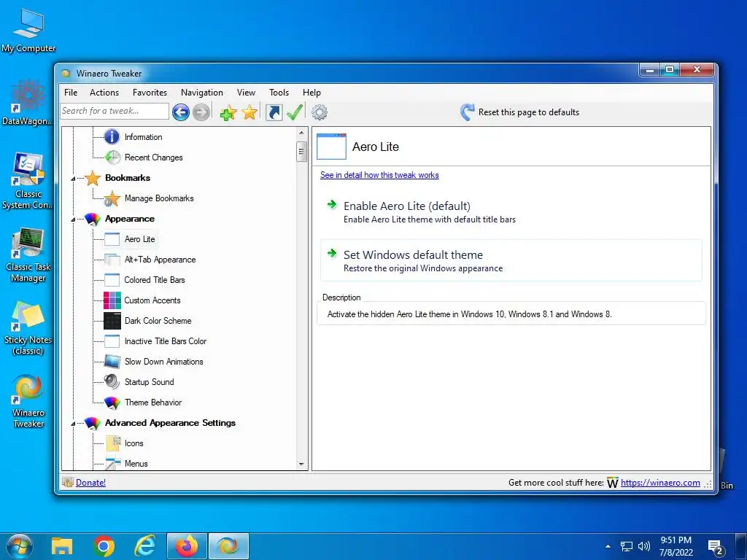Add bookmark with green plus star icon
This screenshot has height=560, width=747.
point(228,112)
